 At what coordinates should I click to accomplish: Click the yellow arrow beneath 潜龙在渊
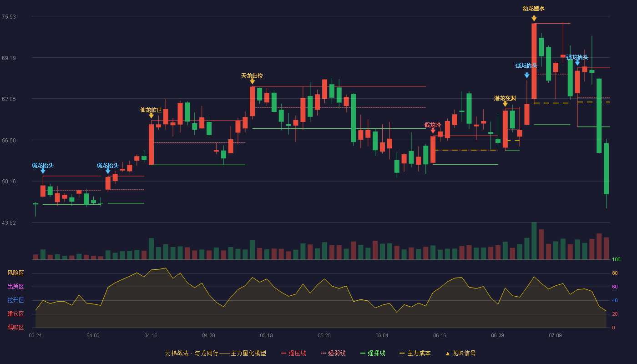pos(505,104)
